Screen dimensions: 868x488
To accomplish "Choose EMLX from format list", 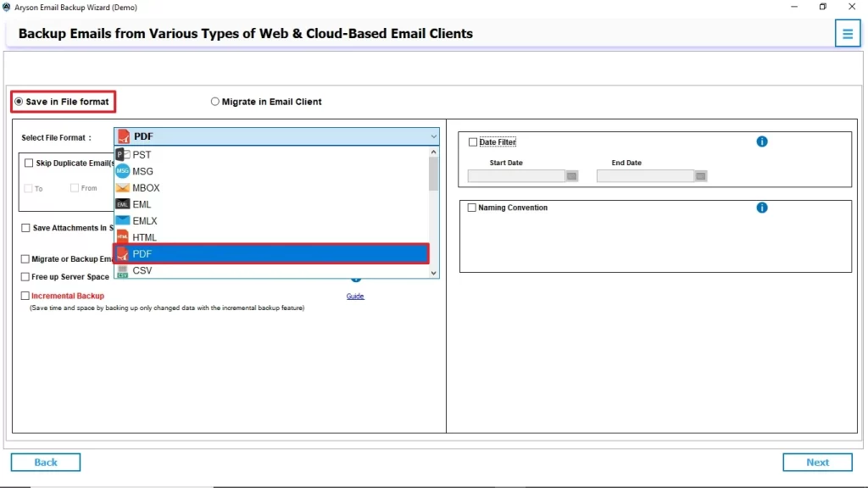I will (x=271, y=221).
